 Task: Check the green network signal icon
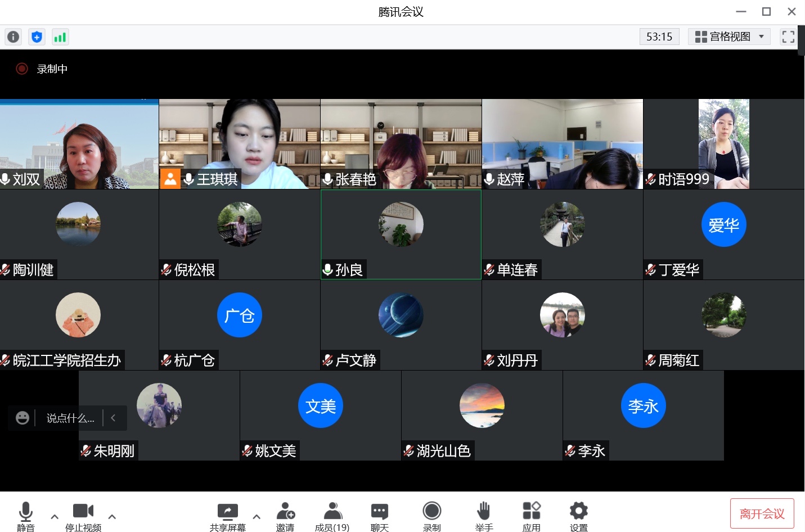pyautogui.click(x=60, y=37)
